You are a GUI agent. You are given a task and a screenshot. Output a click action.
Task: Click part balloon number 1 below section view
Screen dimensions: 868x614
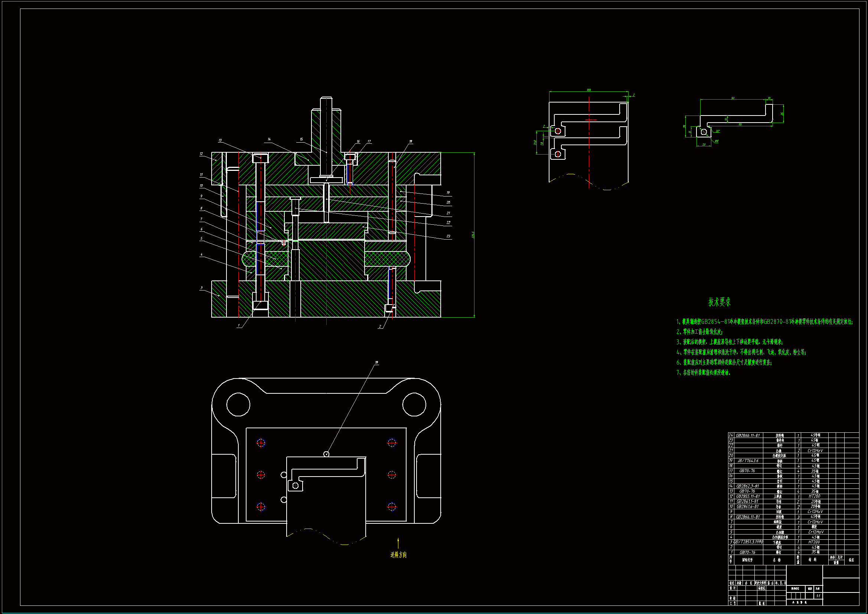point(239,325)
